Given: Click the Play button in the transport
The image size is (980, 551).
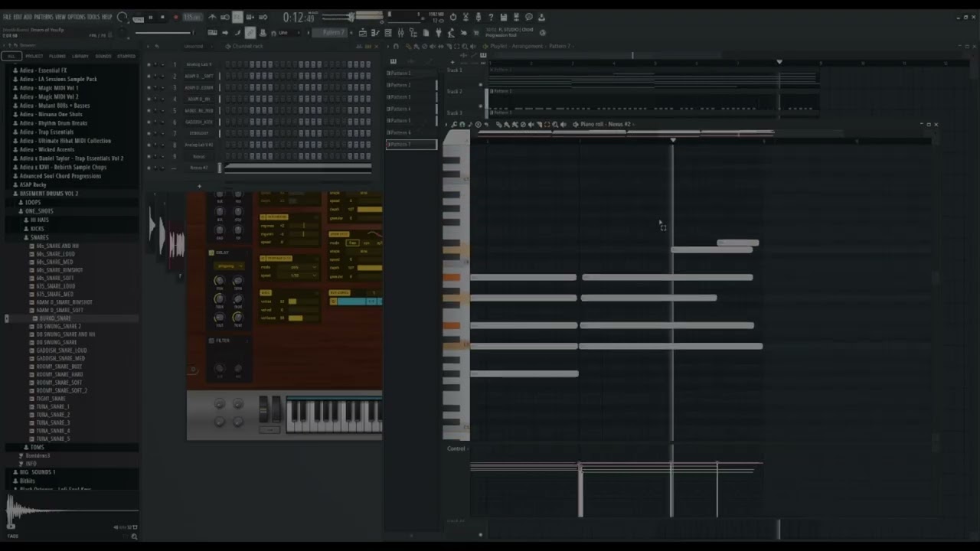Looking at the screenshot, I should (150, 17).
